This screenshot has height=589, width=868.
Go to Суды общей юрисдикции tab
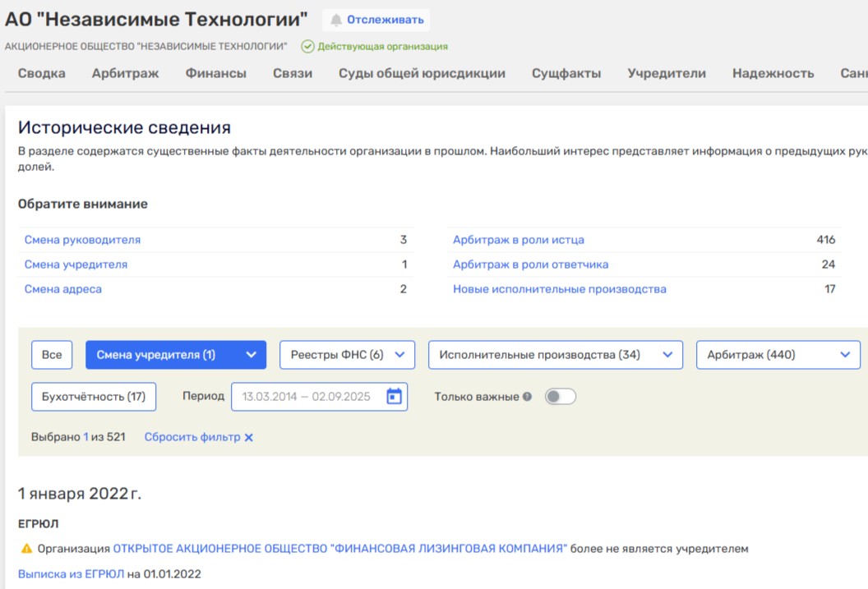[422, 73]
